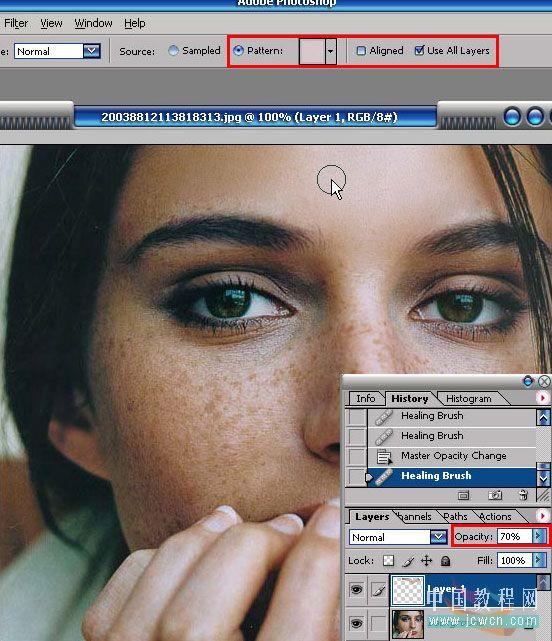Switch to the History tab
This screenshot has height=641, width=552.
(x=409, y=398)
